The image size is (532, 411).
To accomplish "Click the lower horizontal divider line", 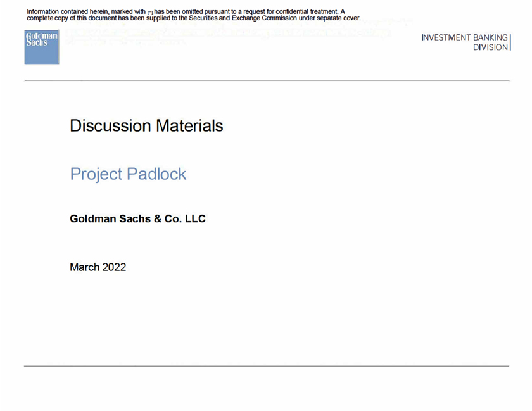I will [266, 366].
